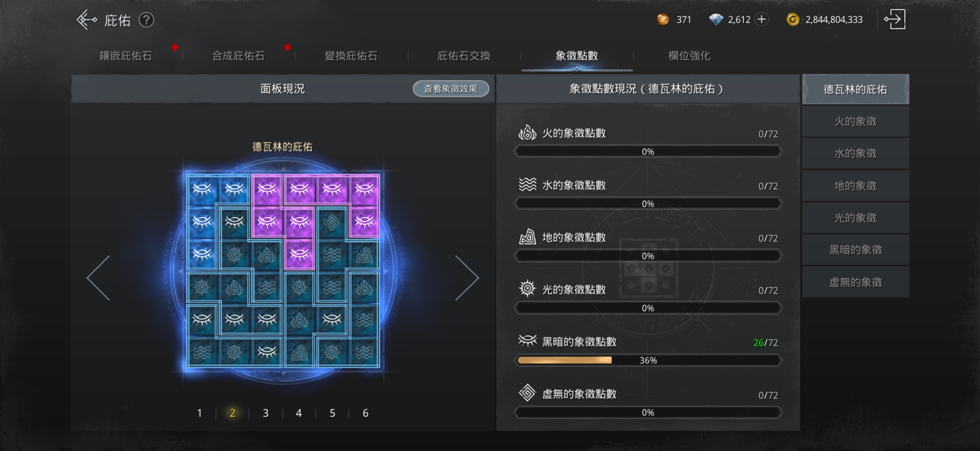Image resolution: width=980 pixels, height=451 pixels.
Task: Switch to panel page 3
Action: tap(265, 413)
